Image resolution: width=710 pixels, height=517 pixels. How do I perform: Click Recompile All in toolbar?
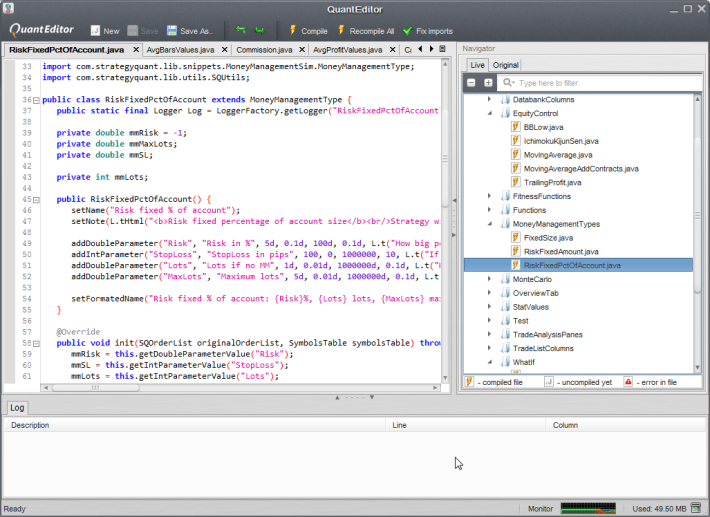(366, 31)
